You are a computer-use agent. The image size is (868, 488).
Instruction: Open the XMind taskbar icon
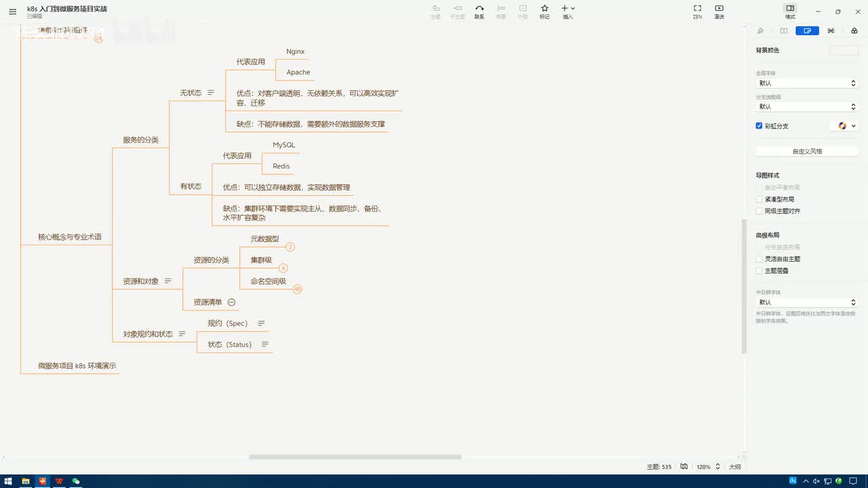click(x=43, y=481)
